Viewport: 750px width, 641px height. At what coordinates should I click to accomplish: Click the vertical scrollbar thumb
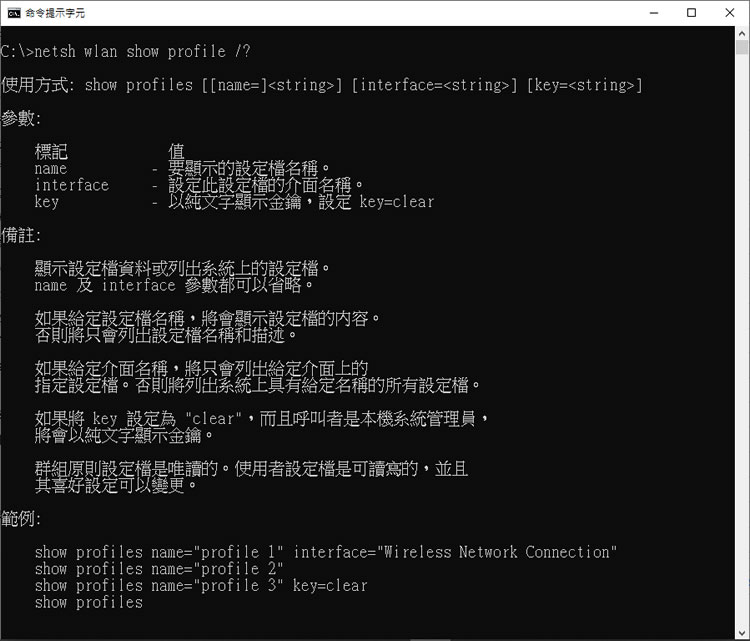pyautogui.click(x=742, y=47)
